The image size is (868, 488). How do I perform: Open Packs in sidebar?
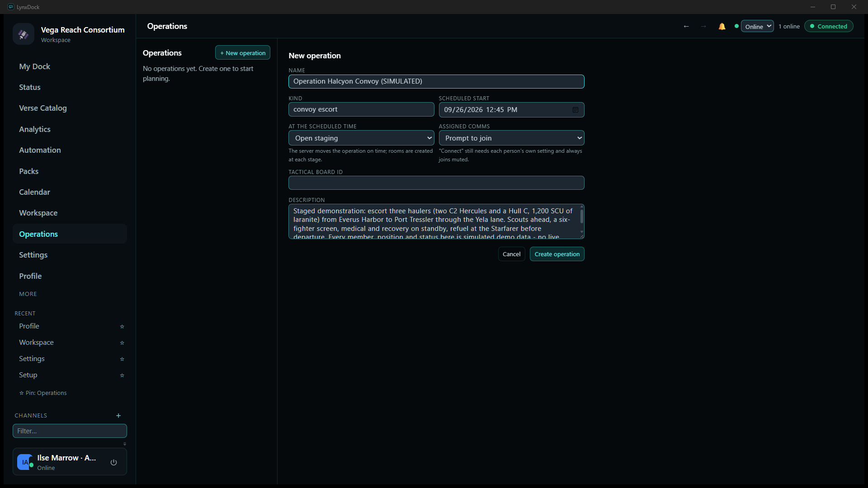point(70,171)
